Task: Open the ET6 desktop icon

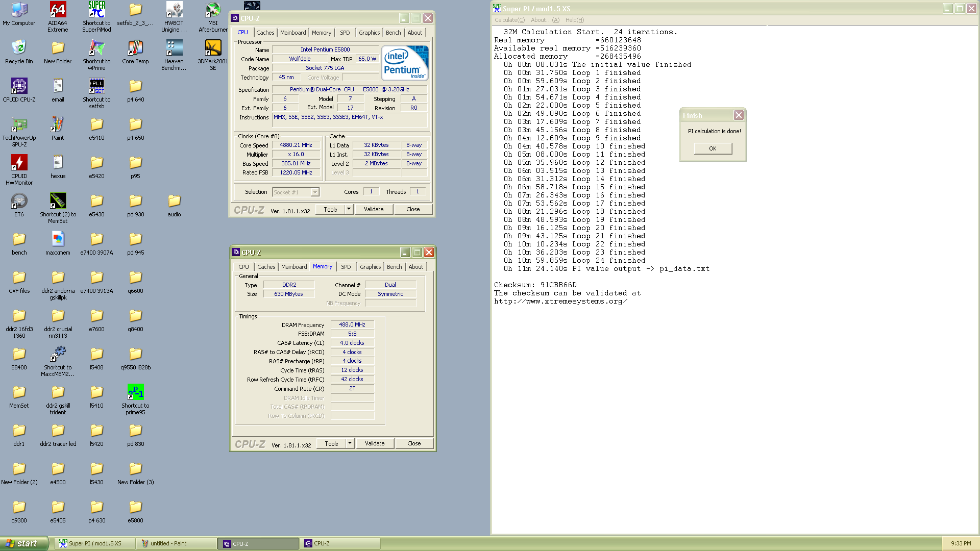Action: [19, 205]
